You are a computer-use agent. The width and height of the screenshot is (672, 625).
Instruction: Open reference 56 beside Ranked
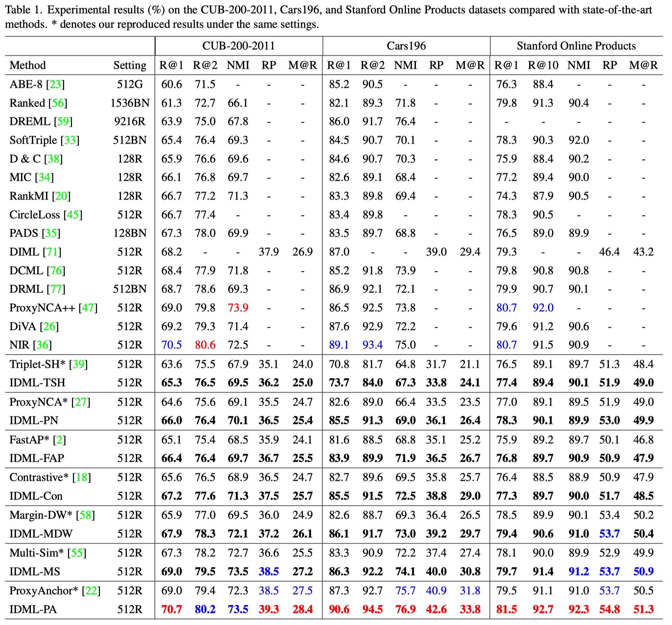click(x=58, y=103)
